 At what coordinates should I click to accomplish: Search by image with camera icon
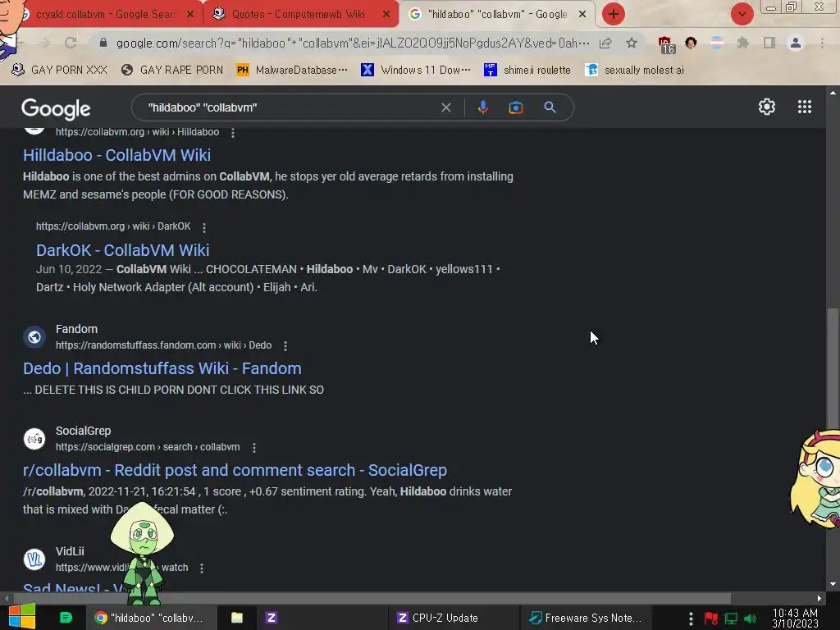(x=515, y=107)
